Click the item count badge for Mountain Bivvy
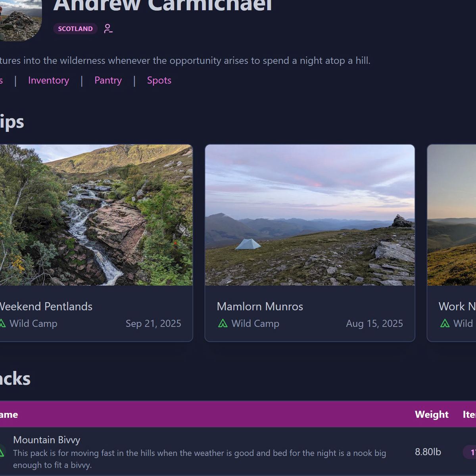 click(470, 452)
